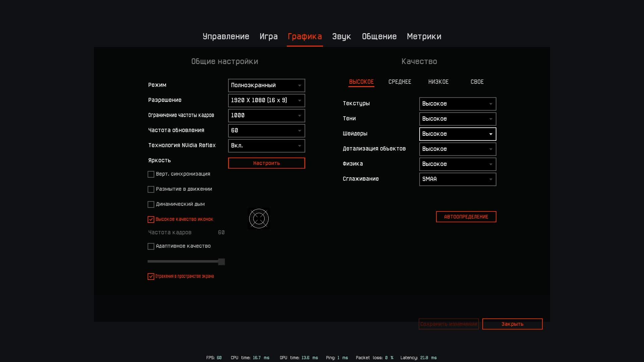
Task: Switch to the Звук tab
Action: pos(341,37)
